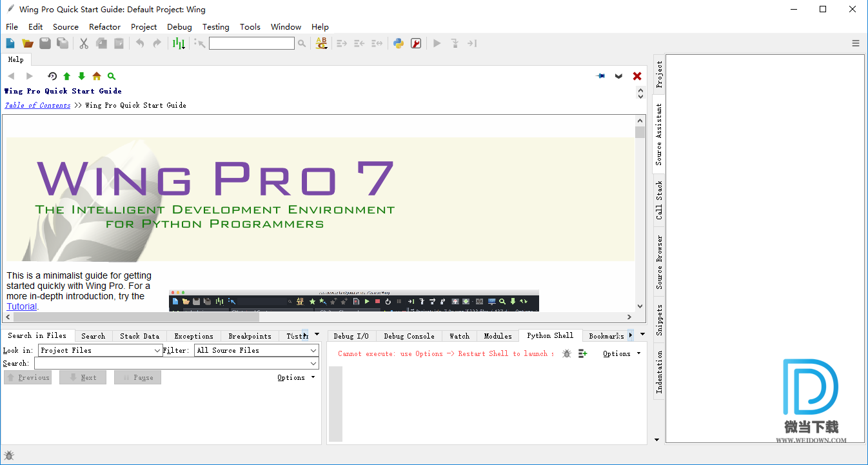Save the current file
The width and height of the screenshot is (868, 465).
pos(45,43)
